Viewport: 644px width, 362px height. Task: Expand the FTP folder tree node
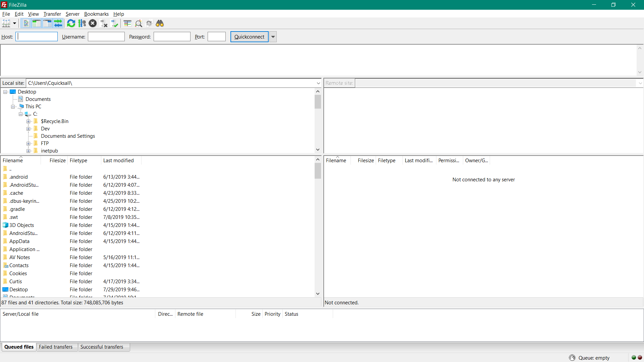[x=29, y=143]
